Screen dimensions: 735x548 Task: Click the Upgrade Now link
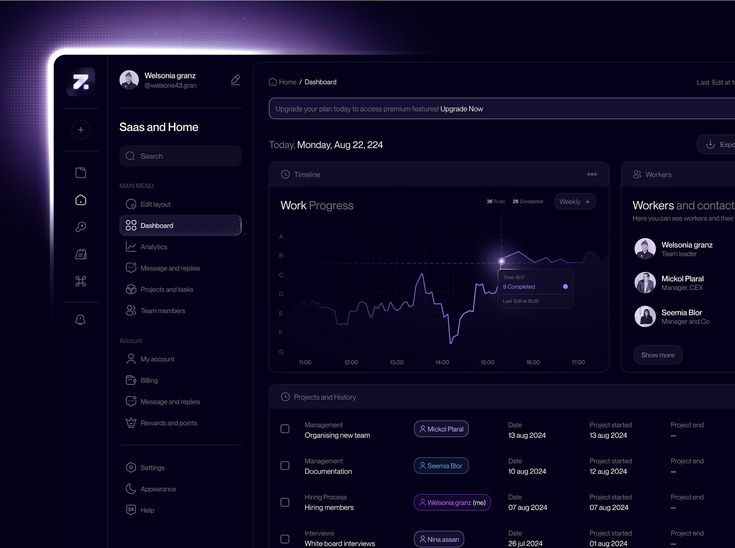[462, 109]
